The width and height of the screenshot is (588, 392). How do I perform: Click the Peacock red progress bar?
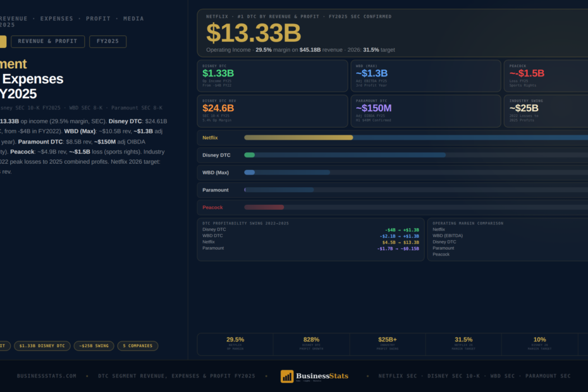264,207
